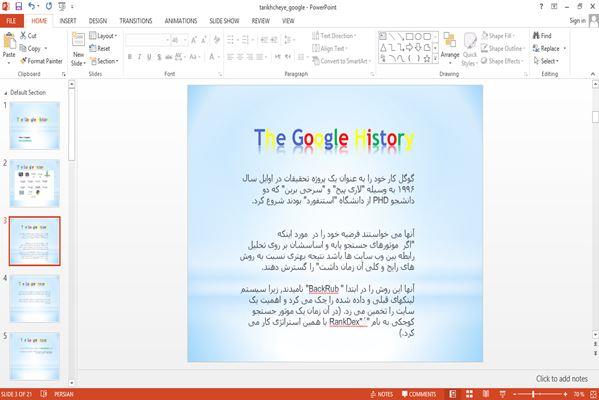Select slide 2 thumbnail
This screenshot has width=599, height=400.
pyautogui.click(x=34, y=183)
